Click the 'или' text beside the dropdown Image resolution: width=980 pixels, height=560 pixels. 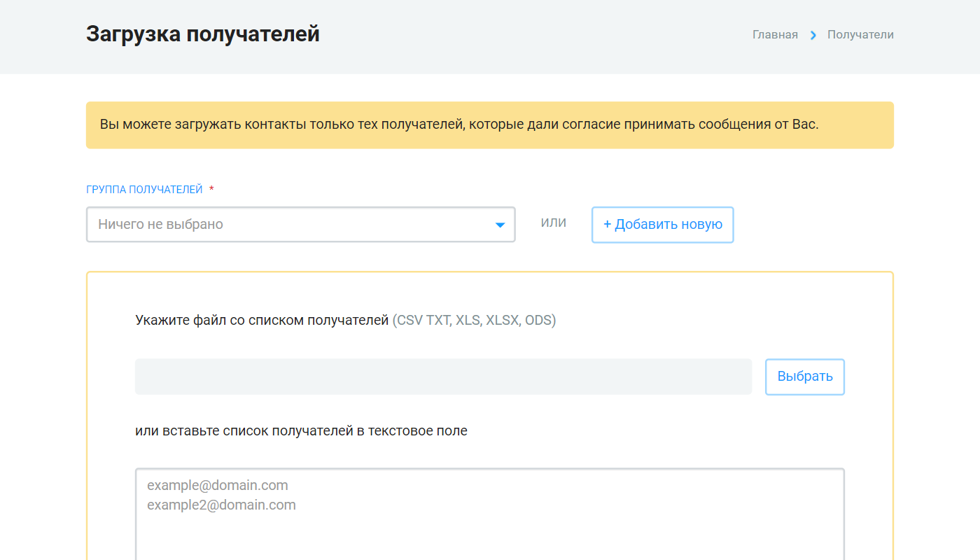click(554, 223)
